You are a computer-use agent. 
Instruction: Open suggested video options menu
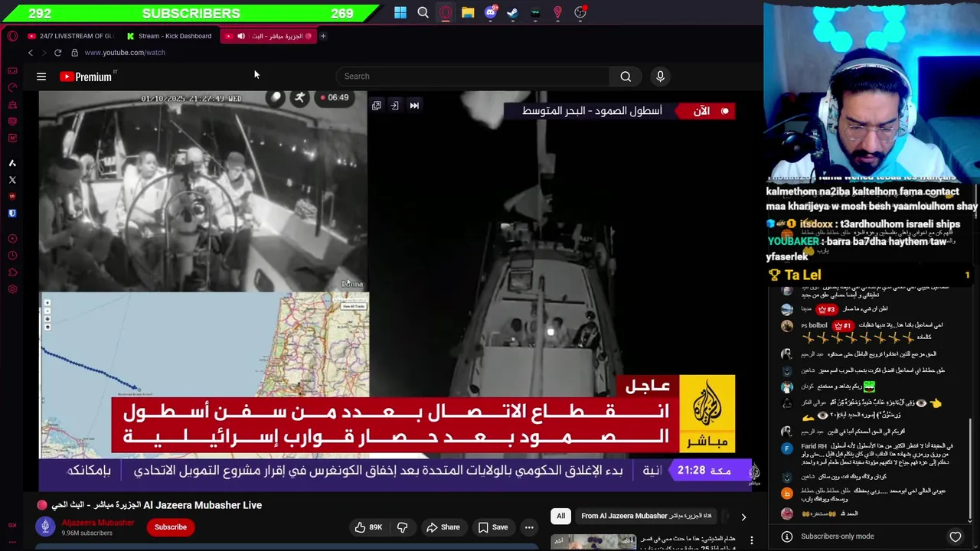click(x=752, y=540)
